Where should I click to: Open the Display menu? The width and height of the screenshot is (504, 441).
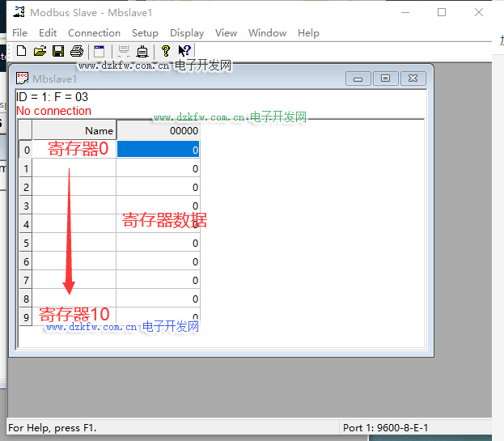pos(187,33)
